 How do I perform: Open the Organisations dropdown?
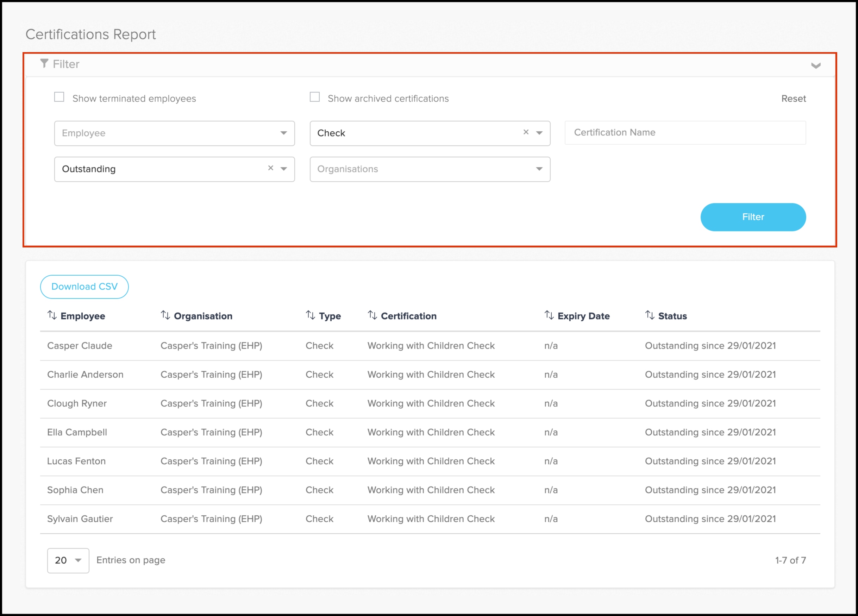430,169
